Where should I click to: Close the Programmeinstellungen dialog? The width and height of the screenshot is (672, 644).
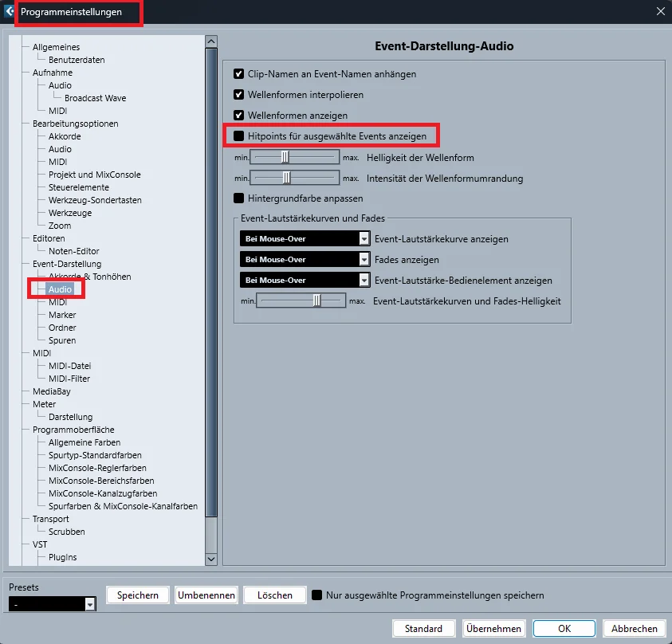point(660,12)
